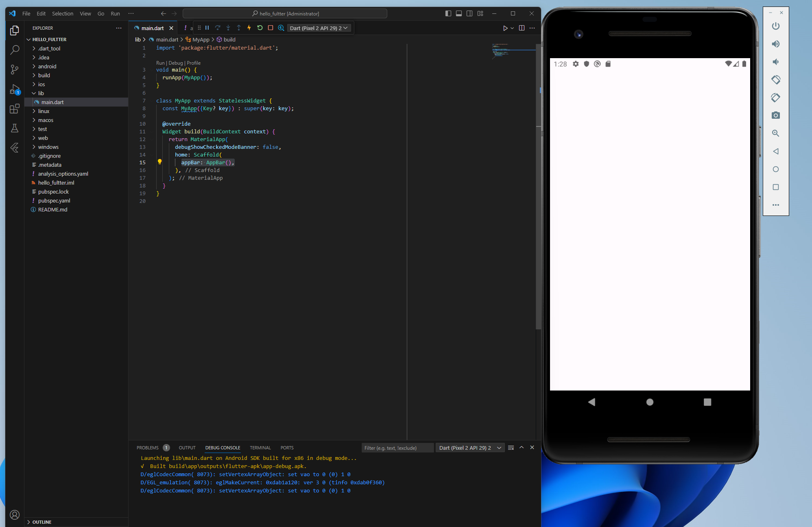The width and height of the screenshot is (812, 527).
Task: Click the emulator power button
Action: pyautogui.click(x=776, y=26)
